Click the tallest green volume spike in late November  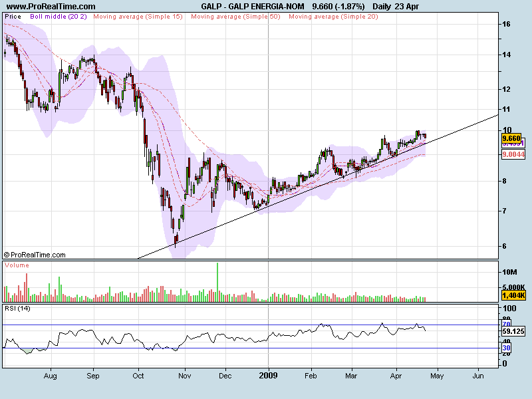[x=217, y=282]
